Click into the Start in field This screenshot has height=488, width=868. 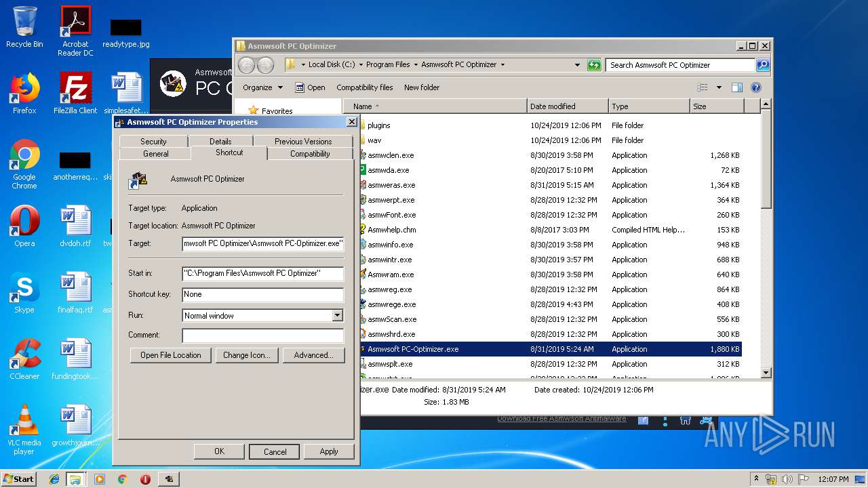click(x=263, y=274)
